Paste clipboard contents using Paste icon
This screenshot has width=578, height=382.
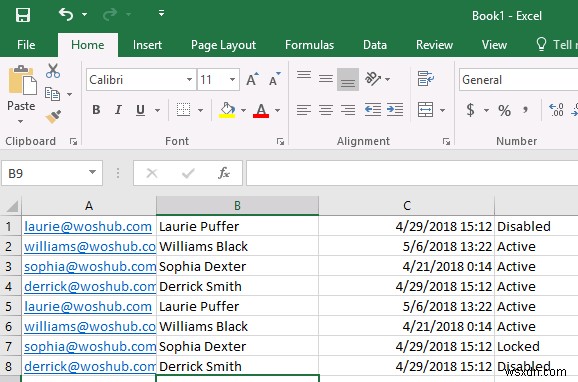tap(22, 80)
